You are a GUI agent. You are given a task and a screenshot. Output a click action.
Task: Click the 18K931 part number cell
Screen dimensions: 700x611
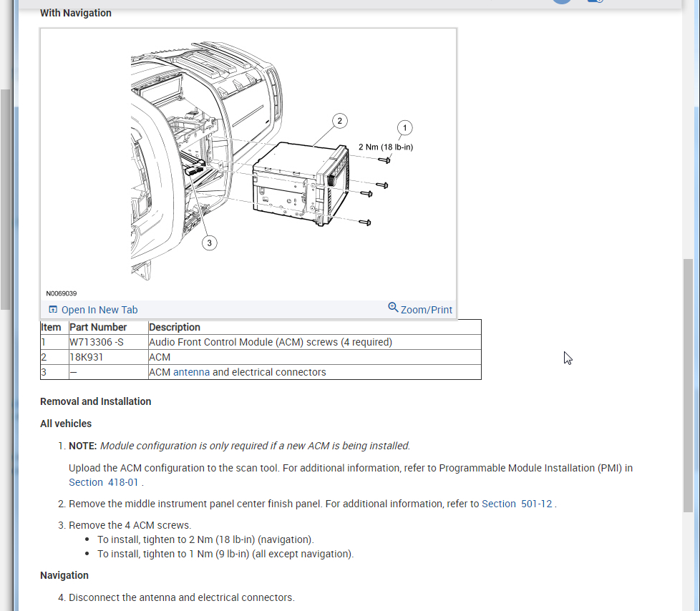coord(87,357)
